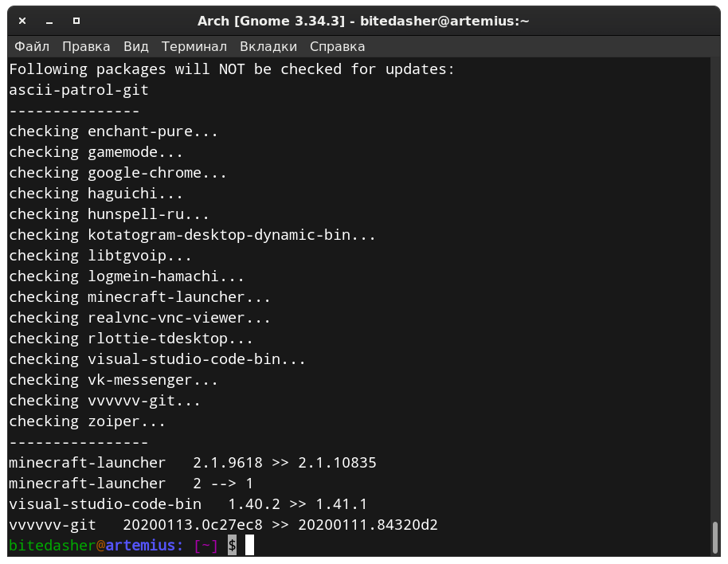
Task: Open the Вид menu
Action: [x=136, y=46]
